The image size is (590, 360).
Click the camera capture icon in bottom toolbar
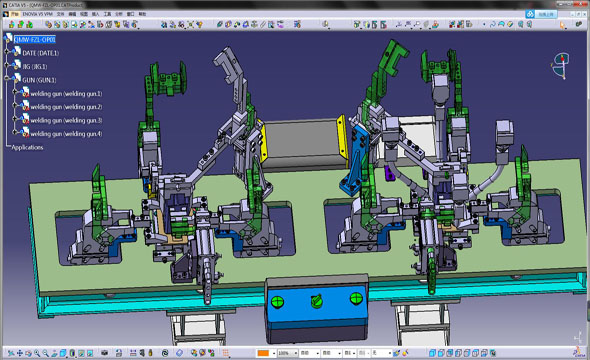(105, 353)
